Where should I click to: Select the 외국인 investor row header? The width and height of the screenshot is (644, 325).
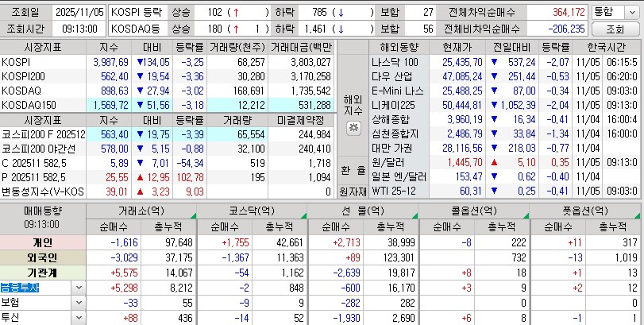[x=43, y=257]
